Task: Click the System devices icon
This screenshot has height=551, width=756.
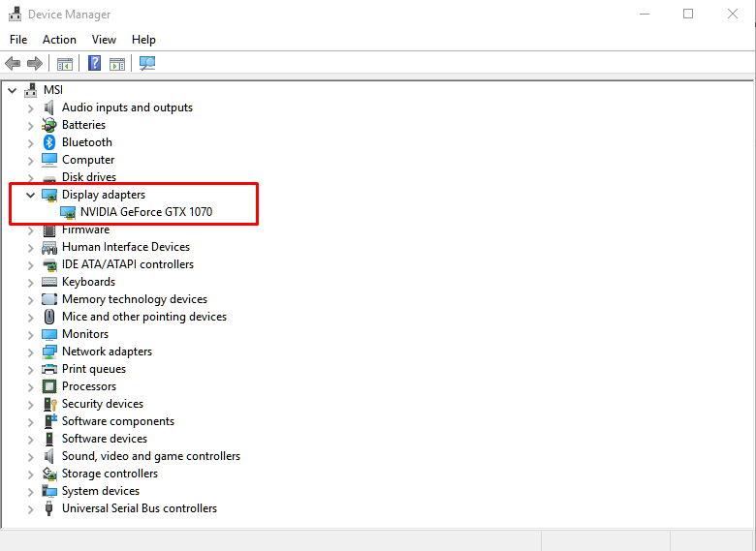Action: 49,491
